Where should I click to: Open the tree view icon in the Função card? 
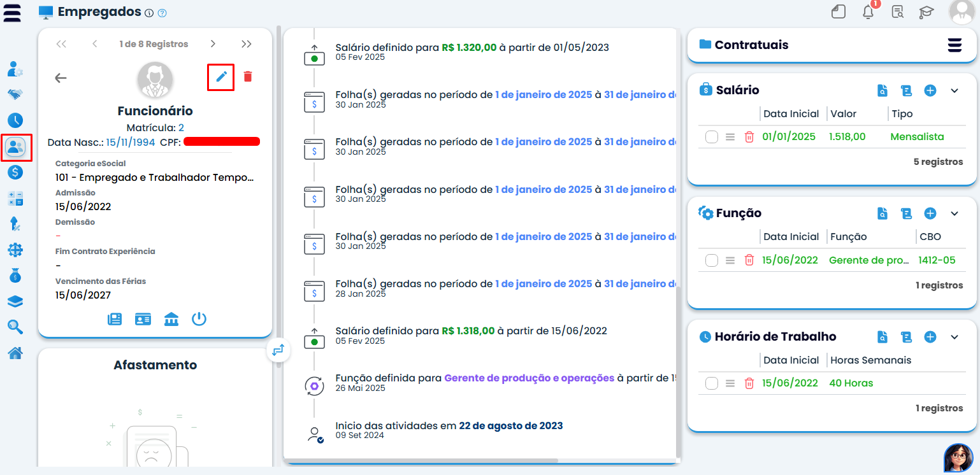906,213
